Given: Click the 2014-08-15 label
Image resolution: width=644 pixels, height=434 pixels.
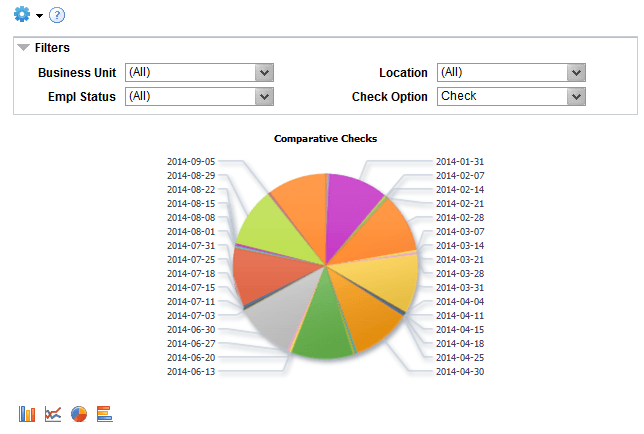Looking at the screenshot, I should 191,204.
